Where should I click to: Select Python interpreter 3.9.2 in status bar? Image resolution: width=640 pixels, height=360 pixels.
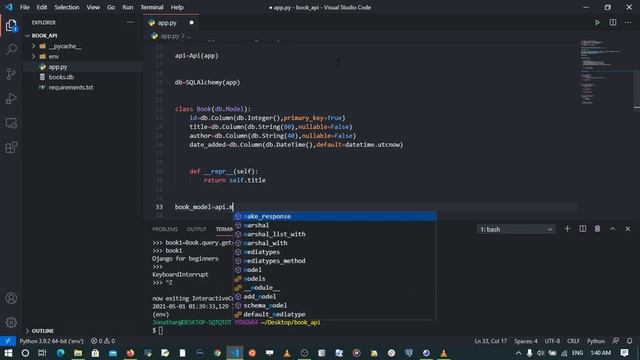coord(51,341)
